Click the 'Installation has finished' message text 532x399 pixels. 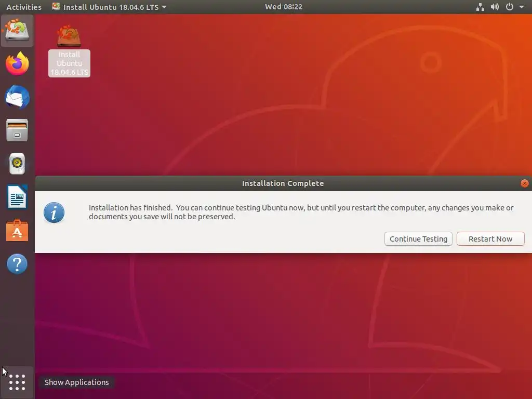click(301, 212)
